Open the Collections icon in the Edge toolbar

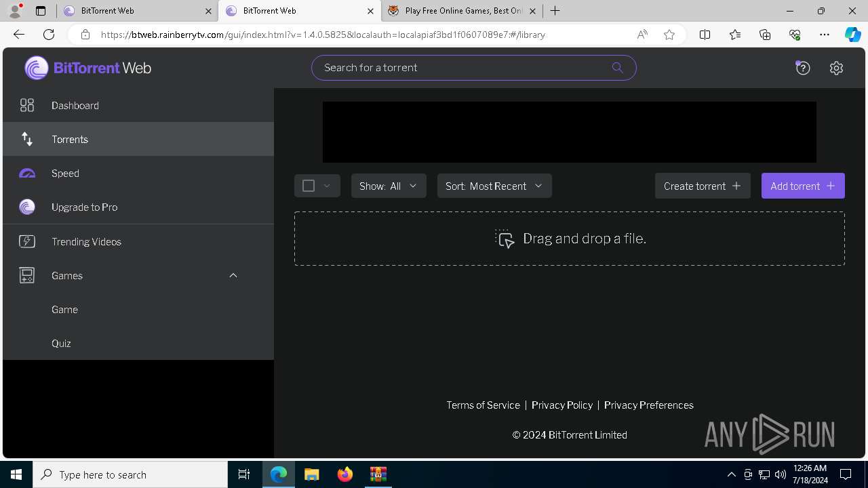click(765, 35)
